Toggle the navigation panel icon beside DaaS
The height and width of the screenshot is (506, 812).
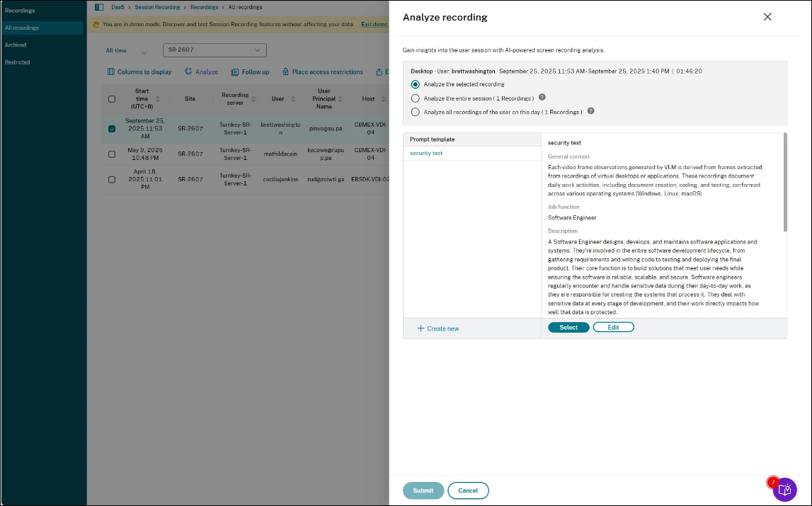[99, 7]
